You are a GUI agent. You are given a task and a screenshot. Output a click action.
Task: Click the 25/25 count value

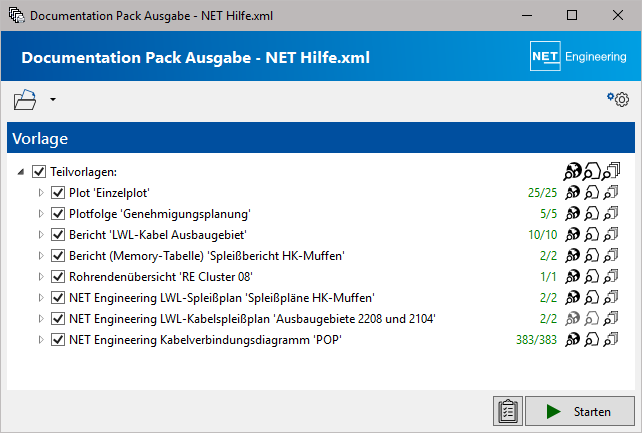point(543,193)
